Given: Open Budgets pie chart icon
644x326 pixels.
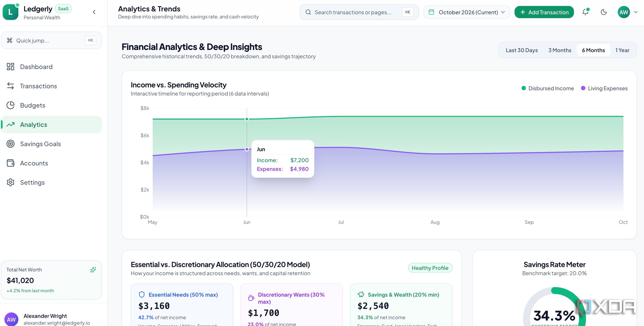Looking at the screenshot, I should click(10, 105).
